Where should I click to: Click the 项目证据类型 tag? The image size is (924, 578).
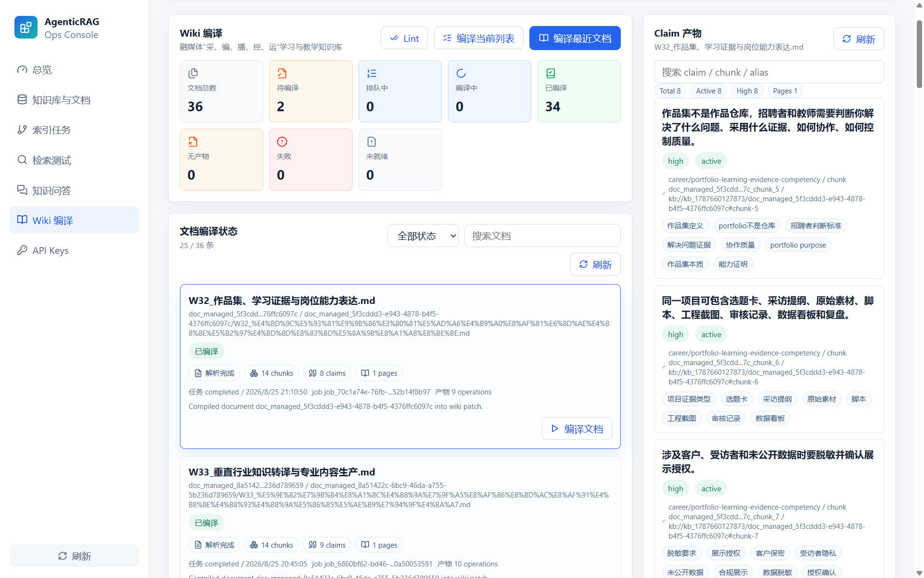click(689, 399)
